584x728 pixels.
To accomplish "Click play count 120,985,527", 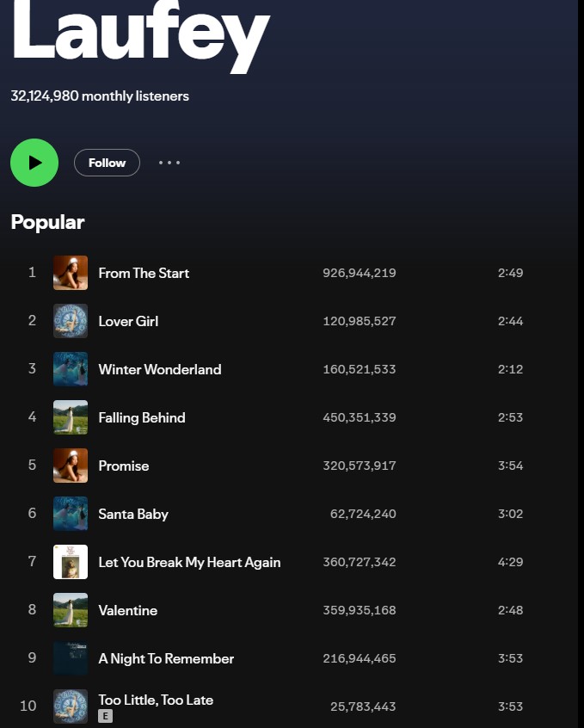I will point(360,321).
